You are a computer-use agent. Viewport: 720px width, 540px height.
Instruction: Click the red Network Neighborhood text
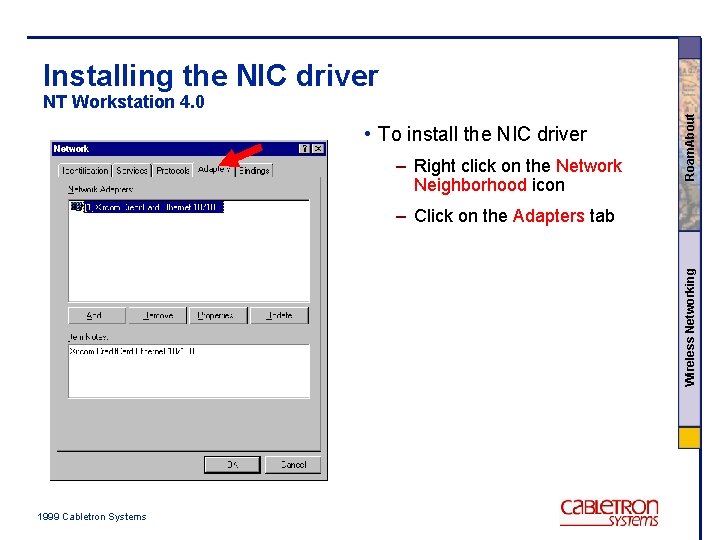coord(518,175)
